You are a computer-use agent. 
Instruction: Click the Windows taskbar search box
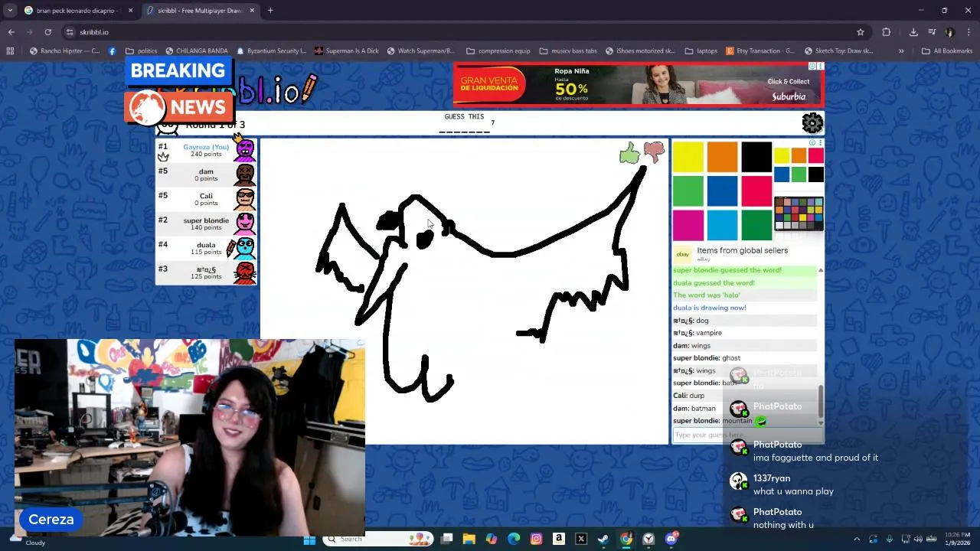click(x=379, y=540)
